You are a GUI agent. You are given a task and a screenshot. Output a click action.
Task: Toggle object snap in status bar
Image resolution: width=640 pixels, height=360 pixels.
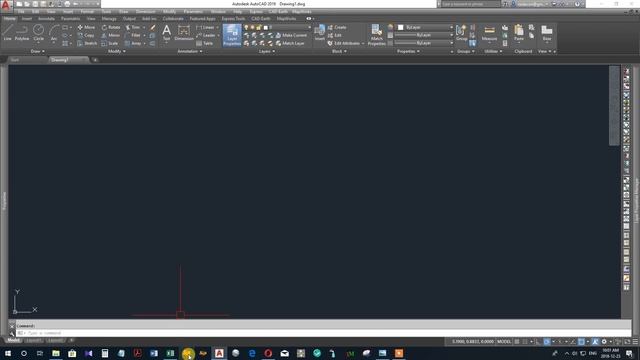click(x=581, y=342)
